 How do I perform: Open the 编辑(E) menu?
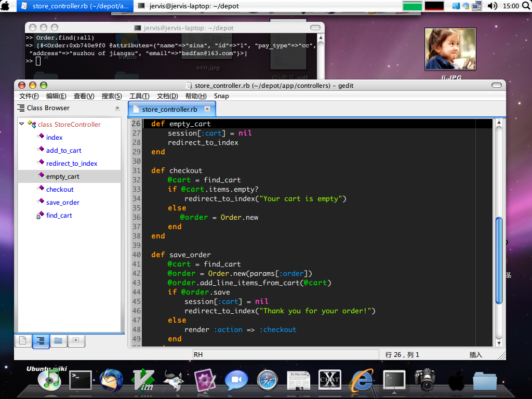pyautogui.click(x=56, y=96)
